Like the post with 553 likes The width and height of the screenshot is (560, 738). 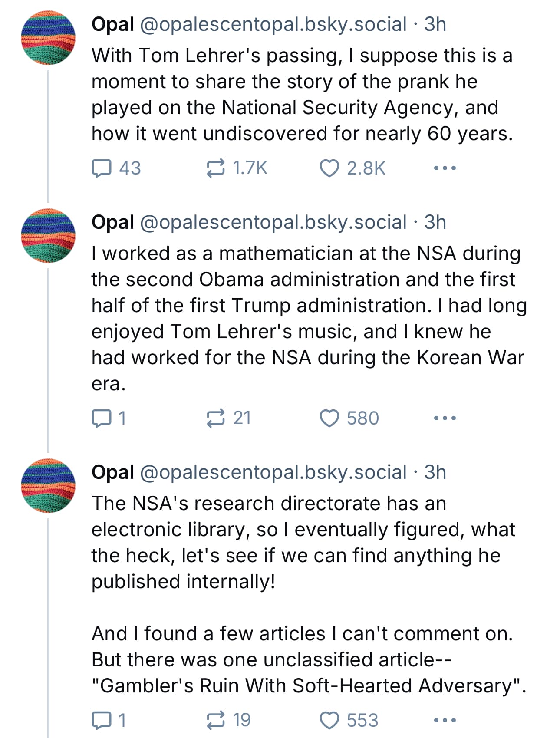pos(329,721)
